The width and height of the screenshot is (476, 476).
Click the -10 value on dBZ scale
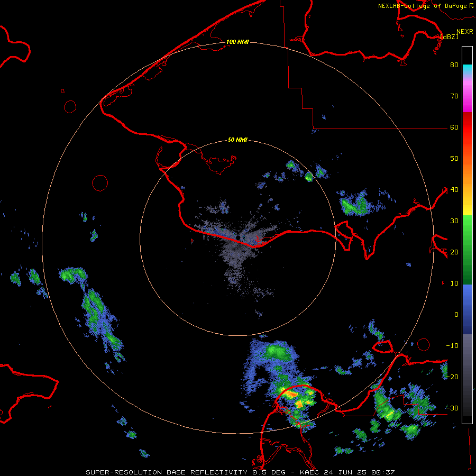point(452,346)
